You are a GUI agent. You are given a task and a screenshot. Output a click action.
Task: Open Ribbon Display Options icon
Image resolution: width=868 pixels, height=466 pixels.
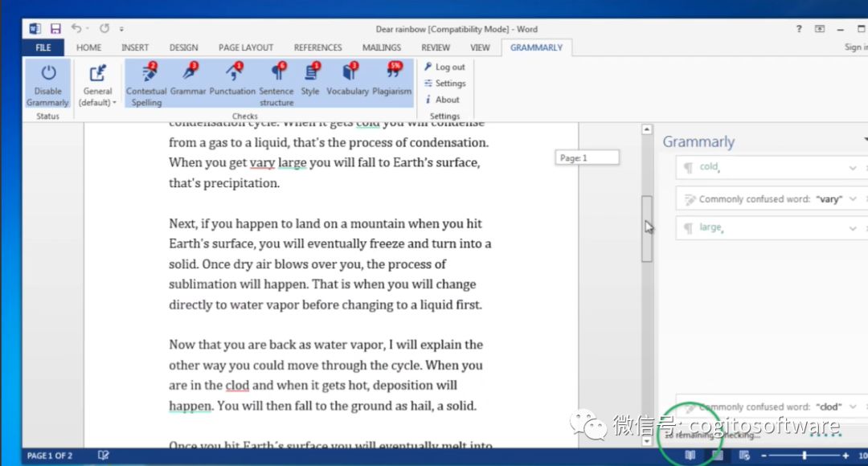(x=819, y=29)
